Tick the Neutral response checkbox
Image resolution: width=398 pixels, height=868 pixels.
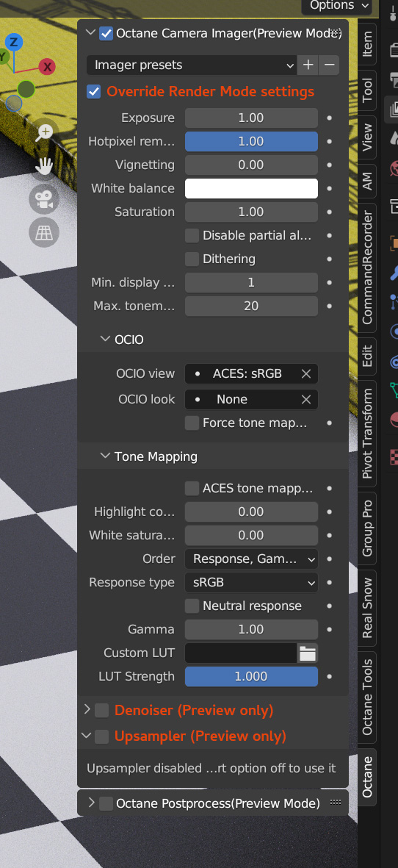(x=192, y=606)
